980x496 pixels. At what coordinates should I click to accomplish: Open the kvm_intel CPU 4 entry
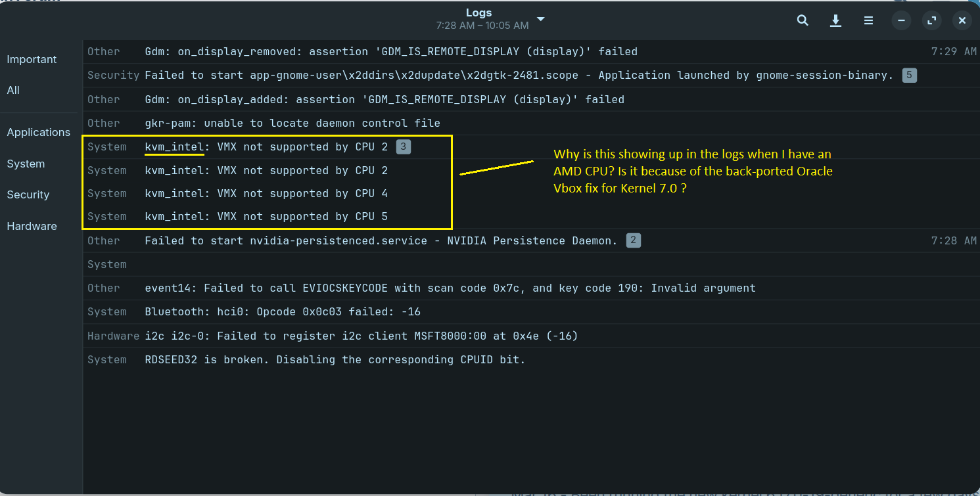531,193
